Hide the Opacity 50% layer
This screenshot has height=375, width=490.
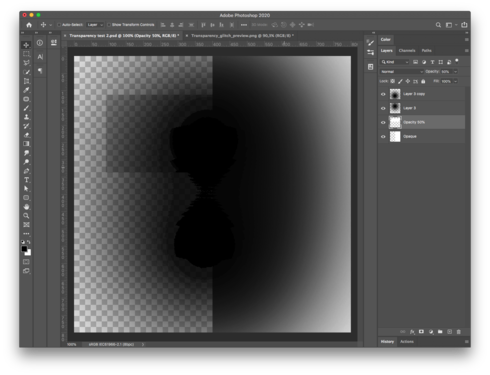[x=383, y=122]
